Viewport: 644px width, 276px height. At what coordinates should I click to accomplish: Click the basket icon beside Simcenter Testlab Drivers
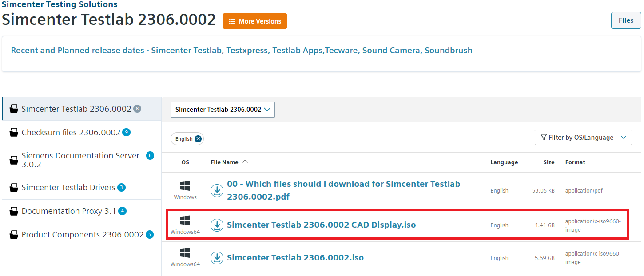13,187
